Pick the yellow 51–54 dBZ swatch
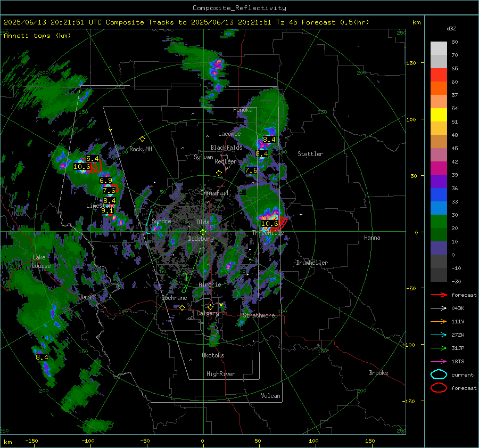The image size is (479, 448). click(439, 115)
